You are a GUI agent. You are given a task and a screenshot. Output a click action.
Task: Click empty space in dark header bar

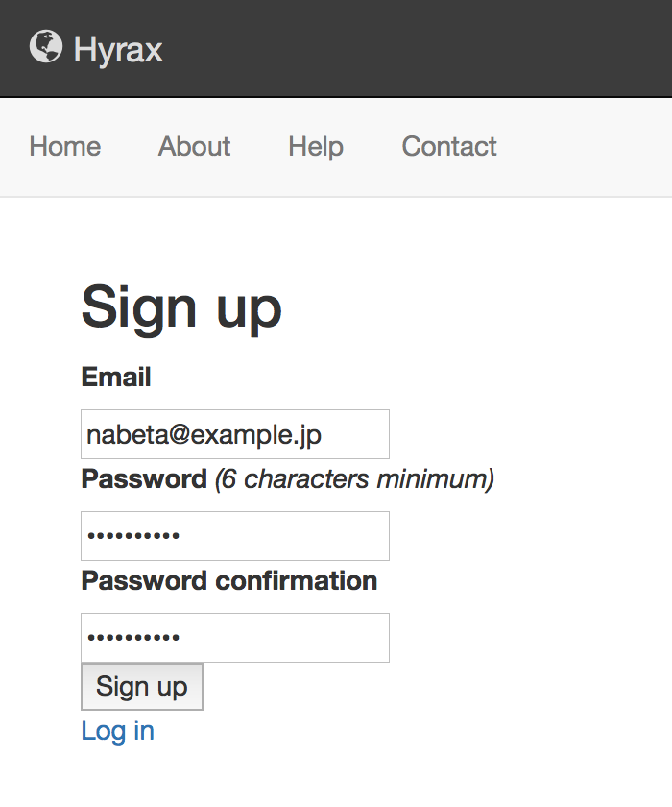pyautogui.click(x=411, y=48)
